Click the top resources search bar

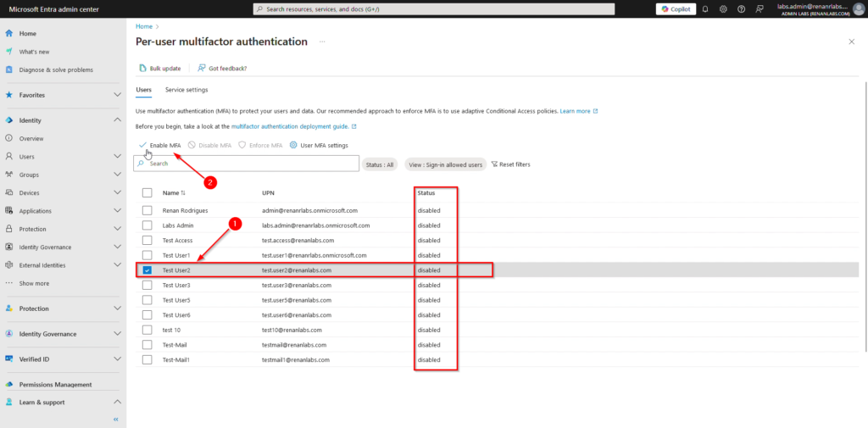tap(434, 8)
